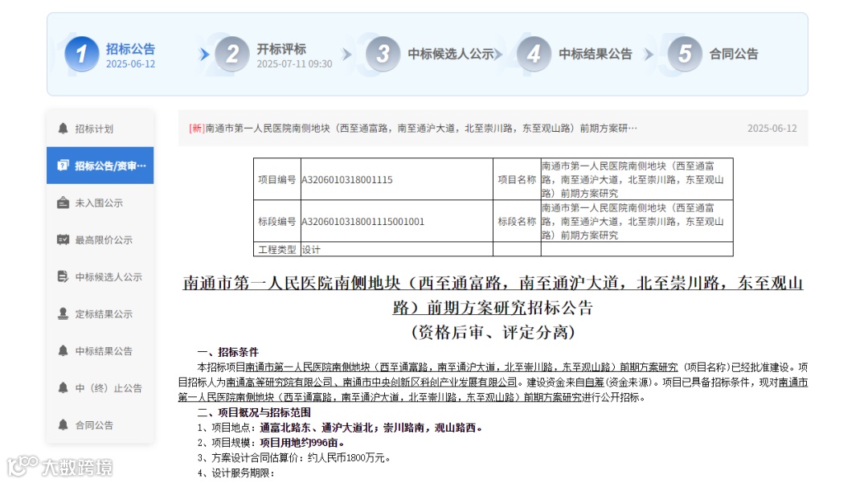Click the step 2 开标评标 circle icon
This screenshot has height=483, width=868.
pos(231,54)
